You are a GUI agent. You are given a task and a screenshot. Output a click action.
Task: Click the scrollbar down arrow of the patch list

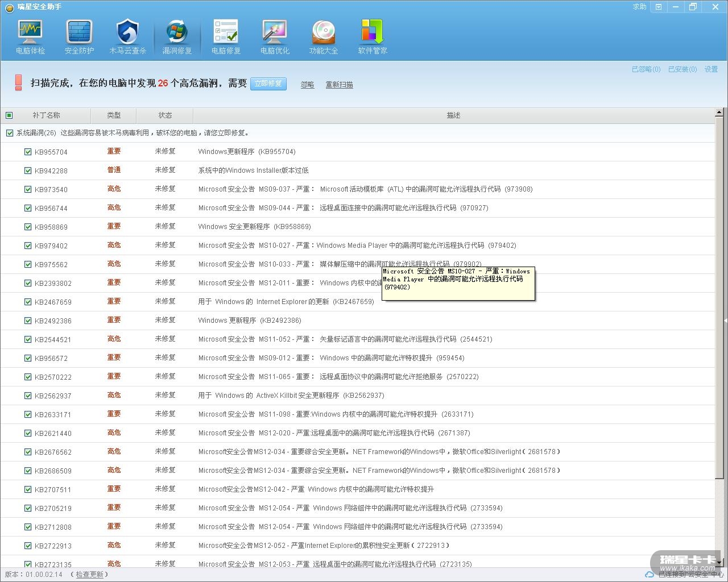coord(719,562)
